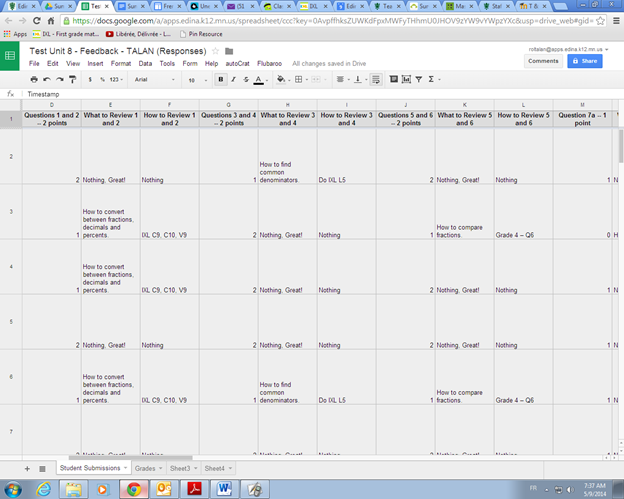The image size is (624, 499).
Task: Bookmark this page with star icon
Action: pyautogui.click(x=600, y=21)
